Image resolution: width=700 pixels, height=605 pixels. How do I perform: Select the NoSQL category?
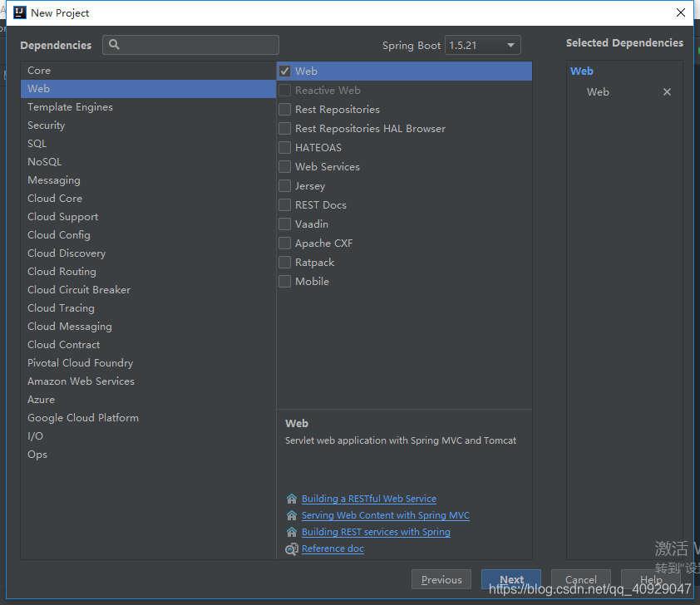click(148, 162)
